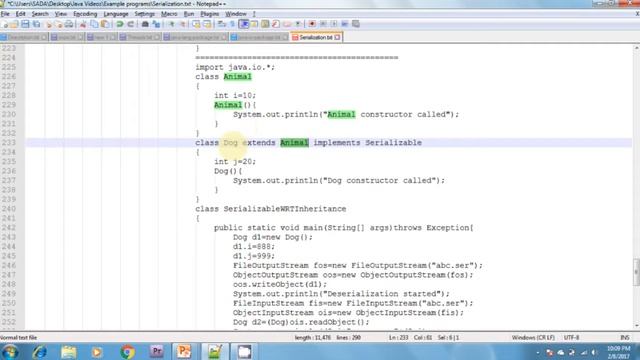
Task: Click the Save All toolbar icon
Action: click(37, 24)
